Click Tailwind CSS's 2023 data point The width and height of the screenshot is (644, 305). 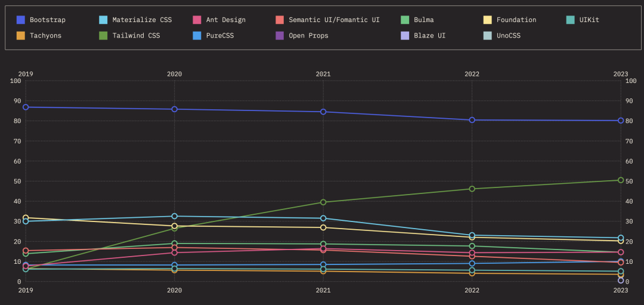point(621,180)
